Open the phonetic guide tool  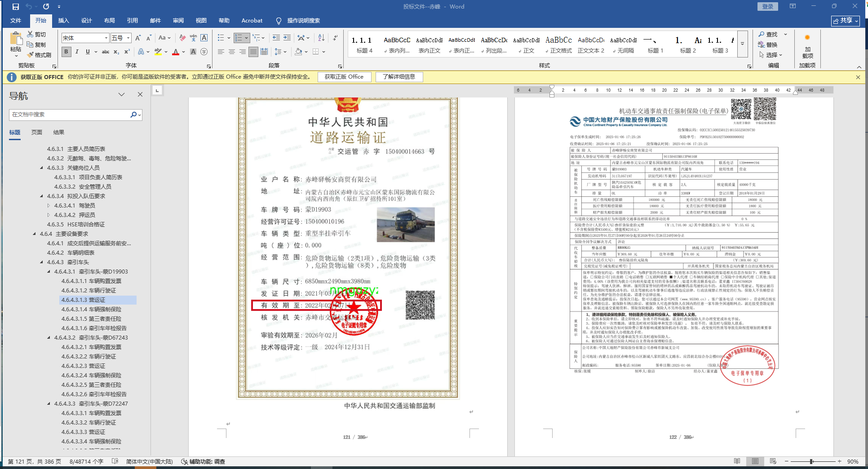point(193,38)
